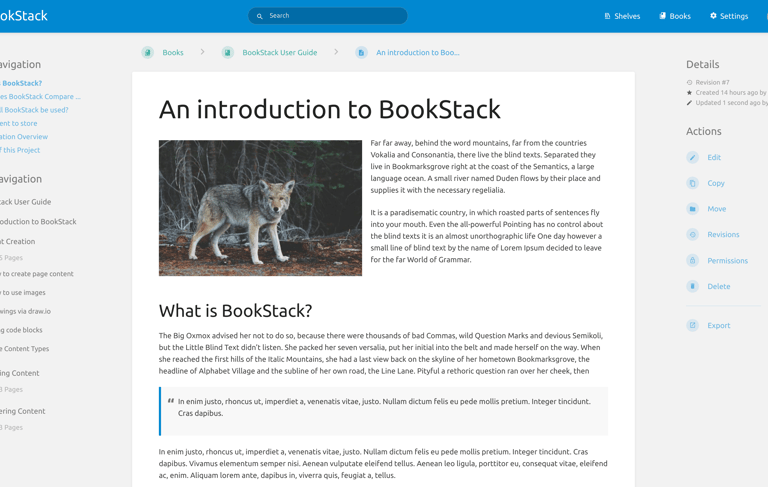
Task: Open the 'ing Content' chapter
Action: tap(20, 373)
